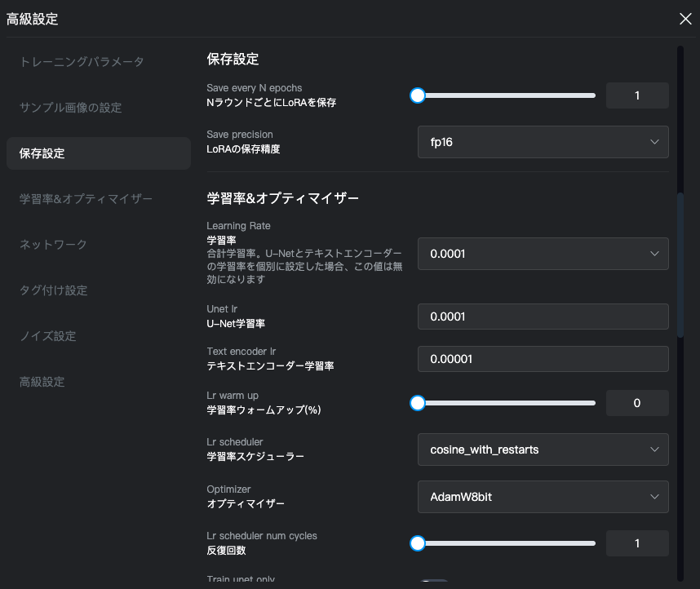Open the Learning Rate 0.0001 dropdown

click(543, 254)
